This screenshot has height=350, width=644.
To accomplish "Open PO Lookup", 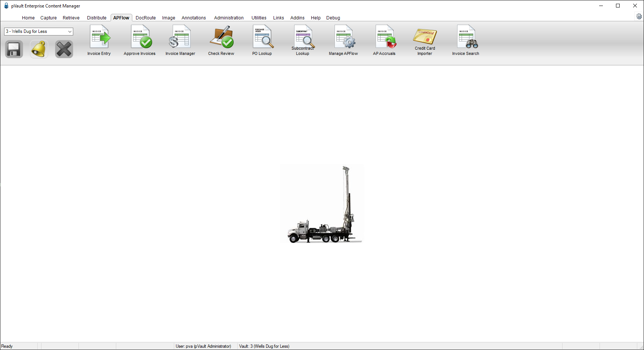I will pos(262,40).
